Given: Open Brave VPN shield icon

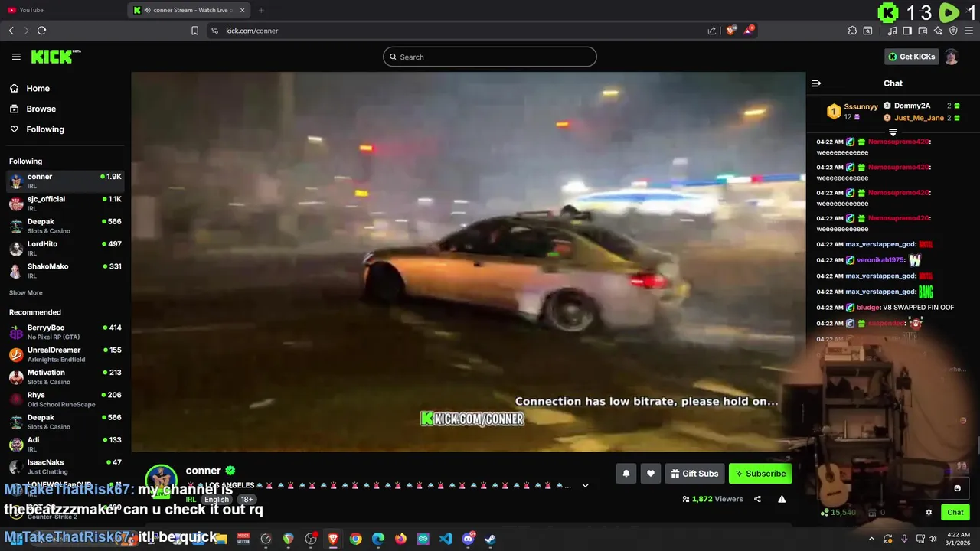Looking at the screenshot, I should 953,31.
